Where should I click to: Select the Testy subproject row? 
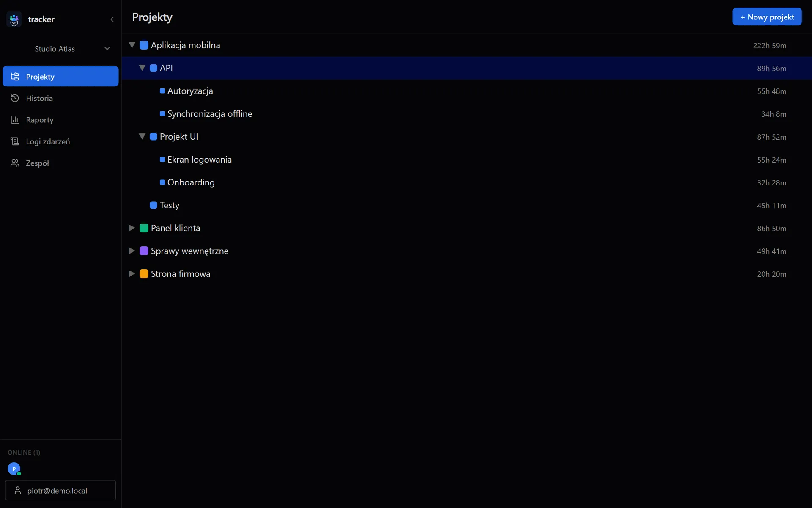467,205
